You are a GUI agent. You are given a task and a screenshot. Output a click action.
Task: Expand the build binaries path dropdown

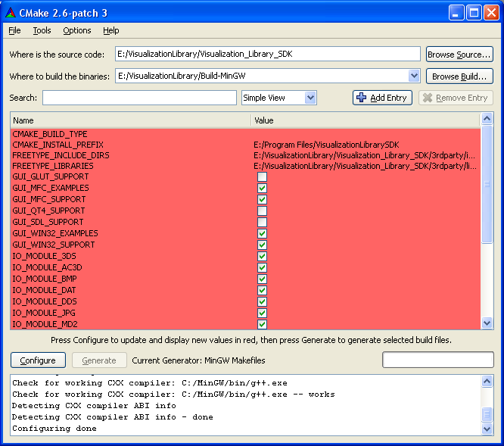[x=414, y=76]
